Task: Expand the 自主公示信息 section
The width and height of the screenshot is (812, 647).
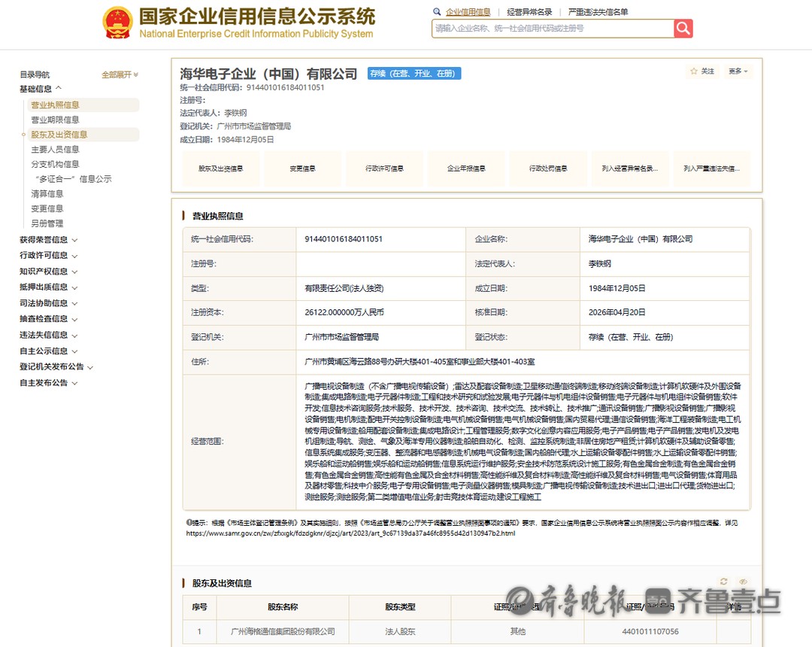Action: click(49, 351)
